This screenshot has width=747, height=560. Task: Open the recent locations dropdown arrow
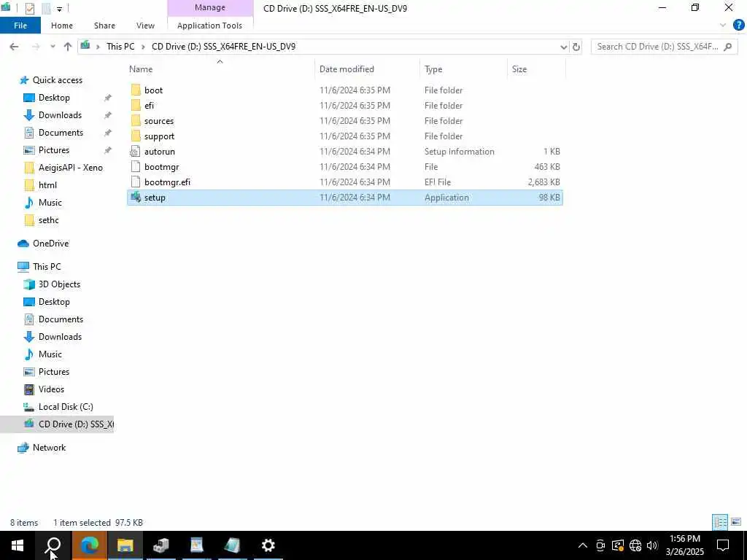click(53, 47)
